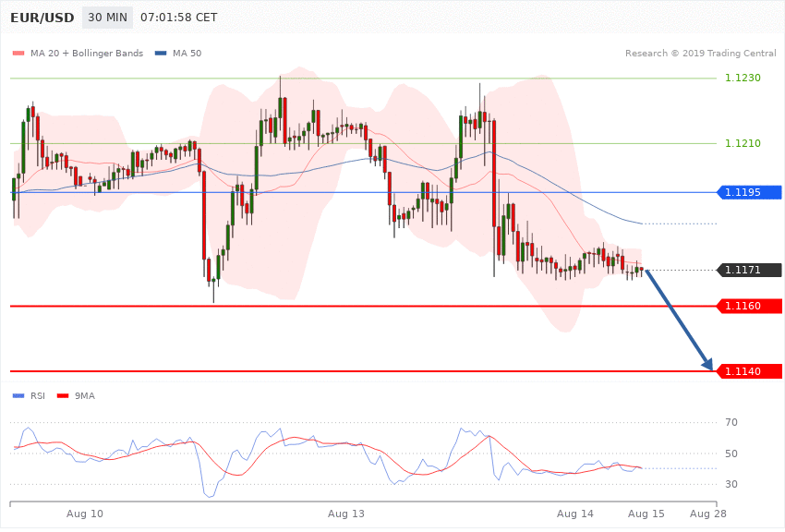Click the 9MA legend label
785x532 pixels.
(85, 396)
